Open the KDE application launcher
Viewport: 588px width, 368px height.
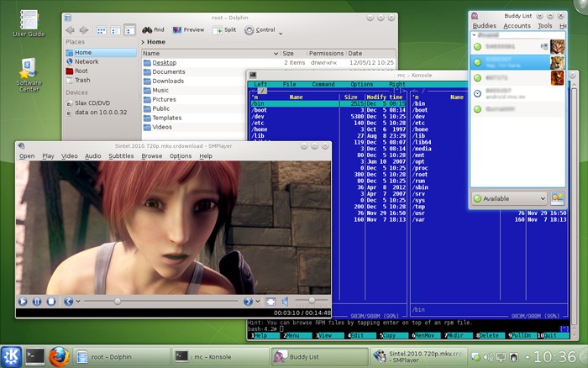(11, 356)
